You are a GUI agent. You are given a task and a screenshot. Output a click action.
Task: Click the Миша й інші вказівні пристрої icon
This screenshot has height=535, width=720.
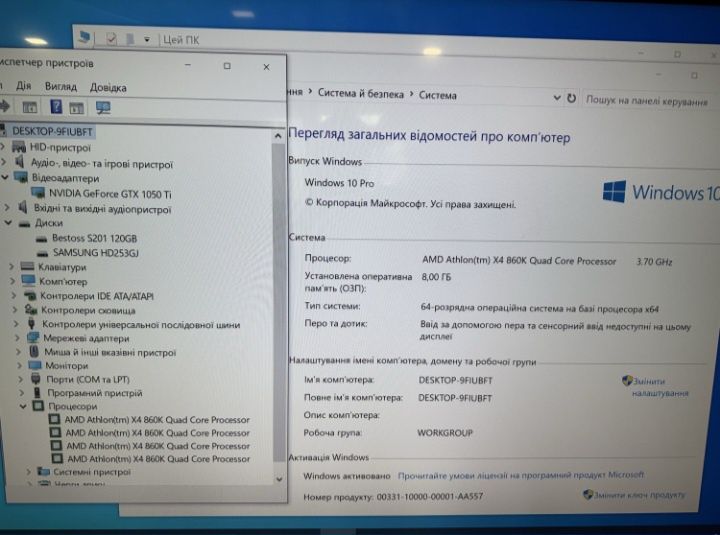click(34, 352)
